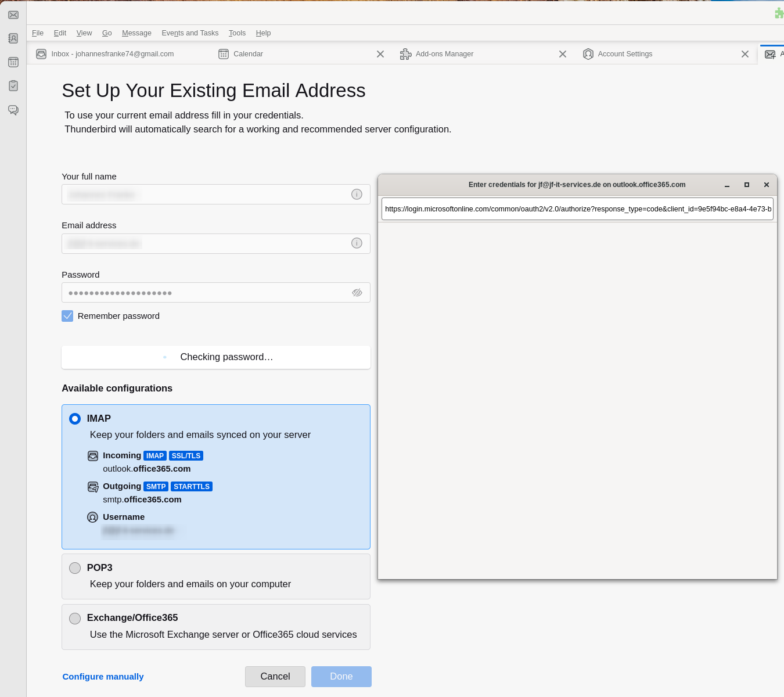
Task: Click the Inbox tab icon
Action: pyautogui.click(x=41, y=54)
